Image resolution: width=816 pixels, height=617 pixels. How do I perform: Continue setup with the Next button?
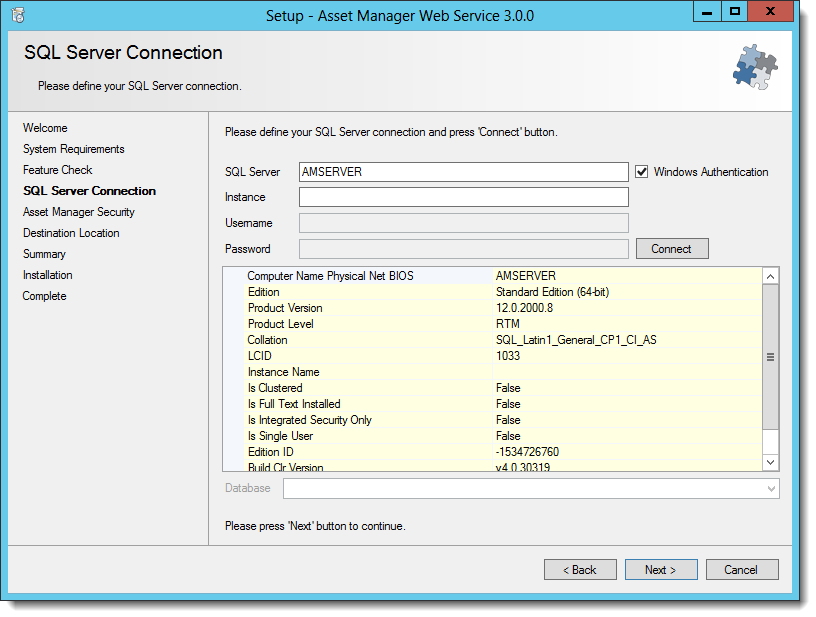pyautogui.click(x=661, y=570)
